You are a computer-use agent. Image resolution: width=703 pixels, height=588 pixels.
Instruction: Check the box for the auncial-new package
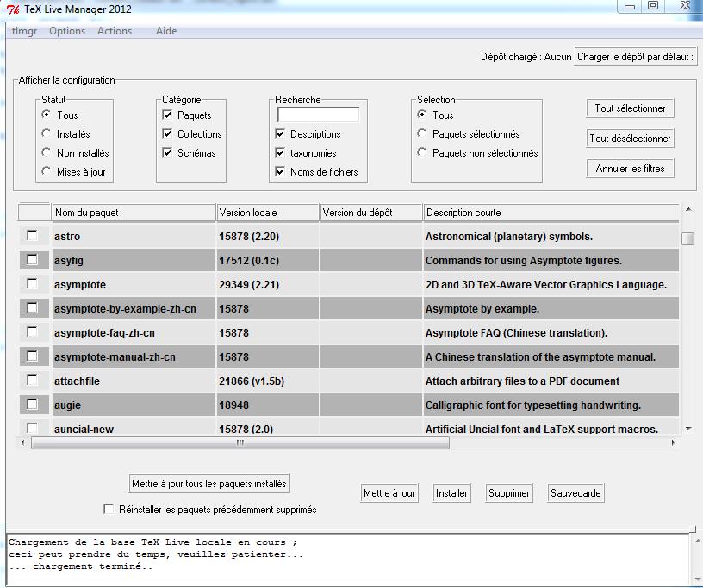tap(32, 428)
